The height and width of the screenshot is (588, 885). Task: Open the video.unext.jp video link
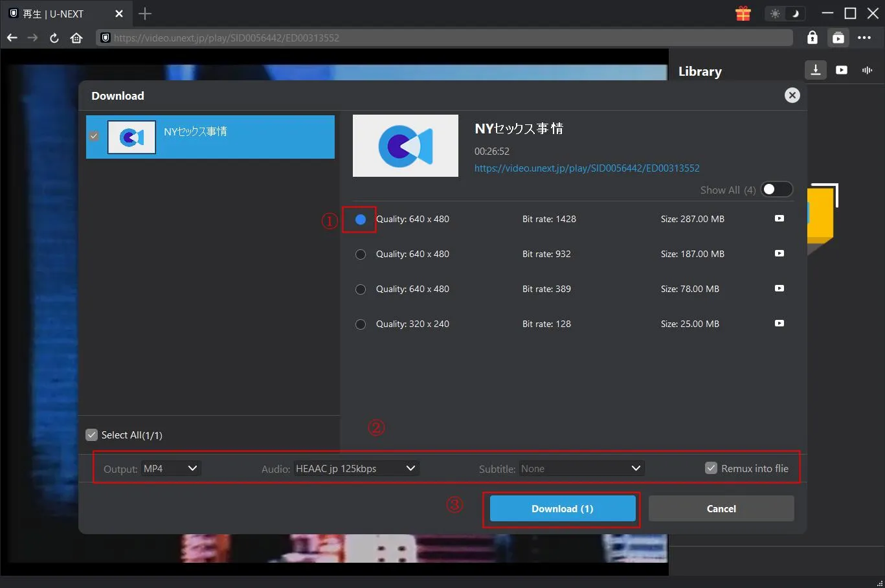click(587, 168)
